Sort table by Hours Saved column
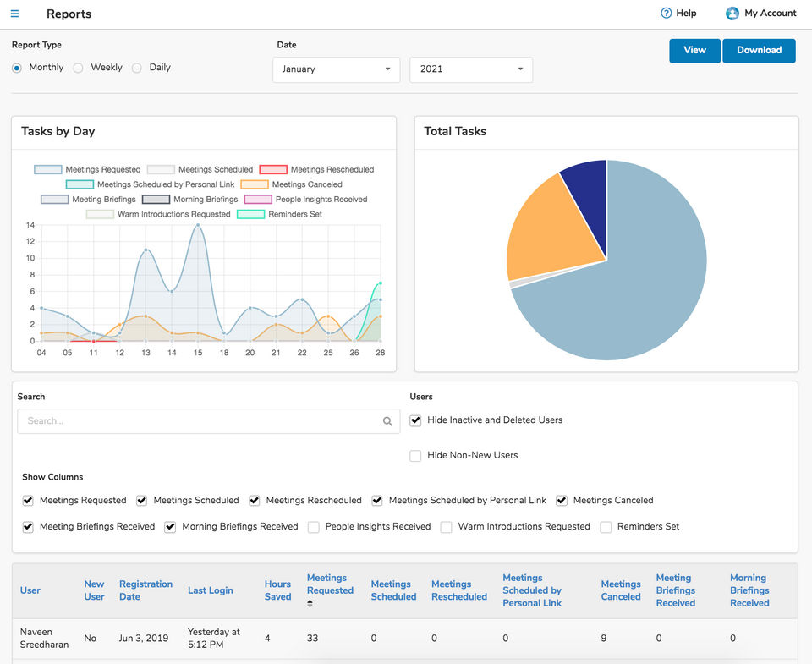812x664 pixels. [x=277, y=590]
